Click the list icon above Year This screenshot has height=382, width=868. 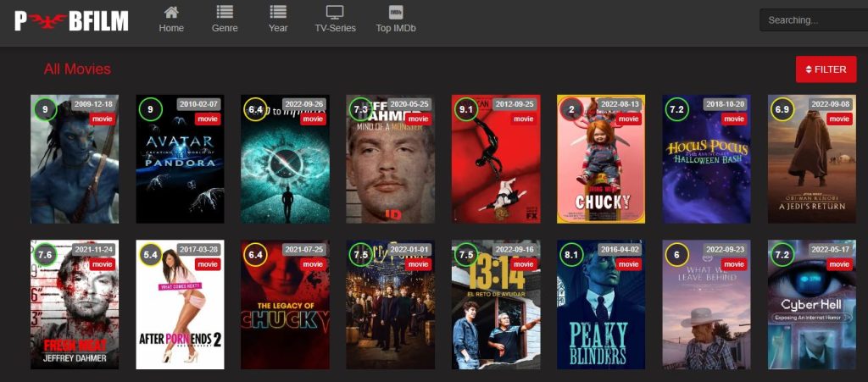pyautogui.click(x=278, y=12)
